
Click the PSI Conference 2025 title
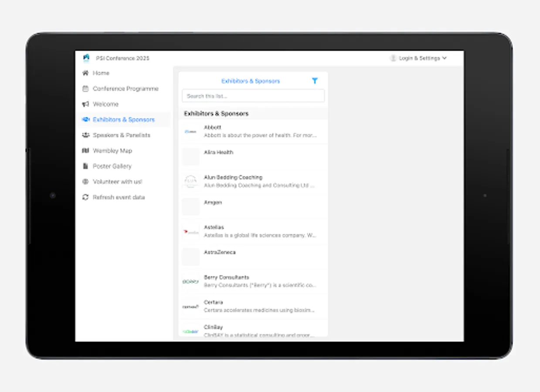tap(122, 58)
